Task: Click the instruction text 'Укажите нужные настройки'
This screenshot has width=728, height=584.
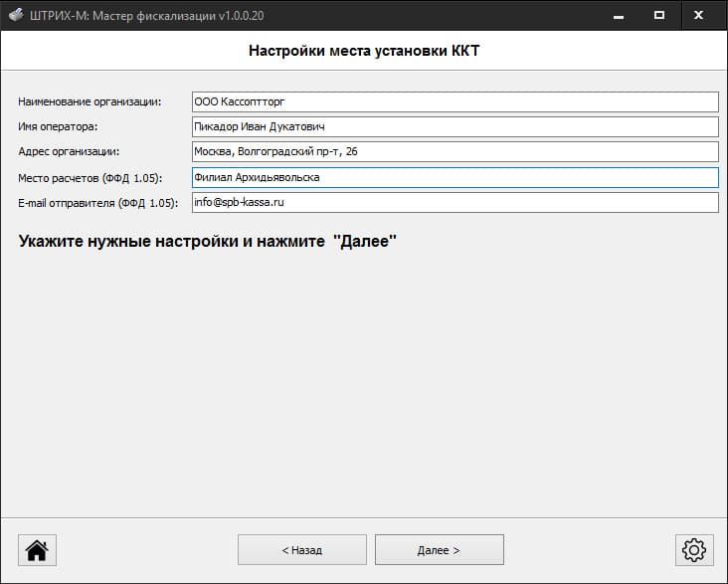Action: [x=128, y=241]
